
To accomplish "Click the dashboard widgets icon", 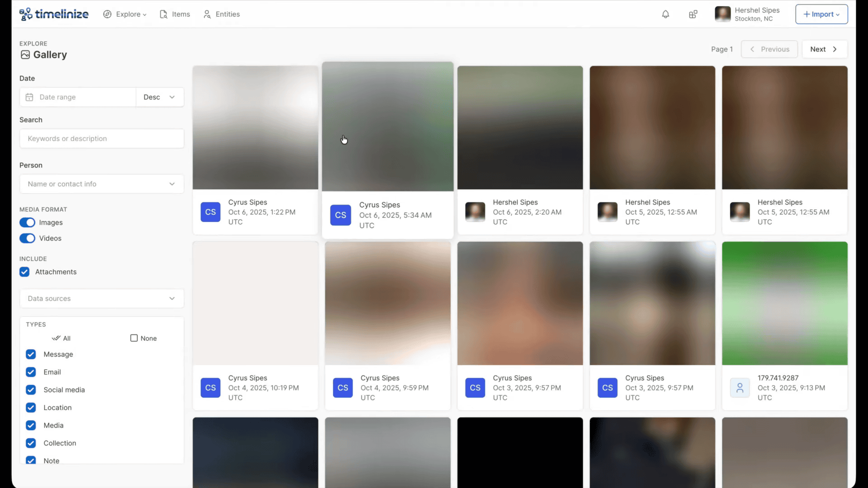I will tap(693, 14).
